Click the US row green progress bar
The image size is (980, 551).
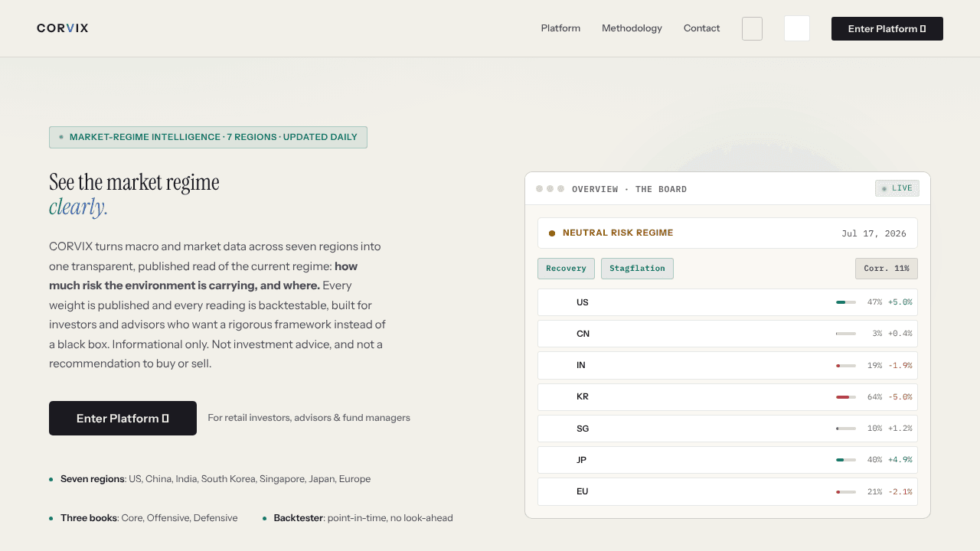coord(846,302)
